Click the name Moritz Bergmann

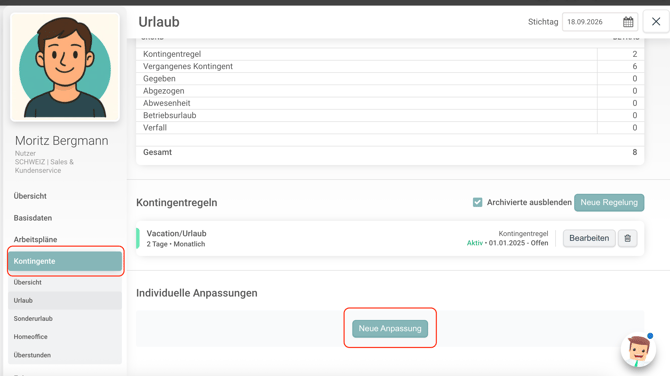[62, 141]
